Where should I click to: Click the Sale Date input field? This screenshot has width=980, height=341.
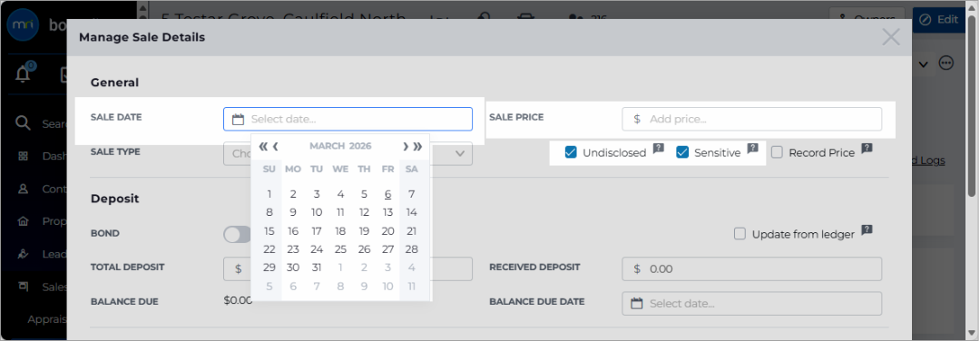pyautogui.click(x=348, y=120)
